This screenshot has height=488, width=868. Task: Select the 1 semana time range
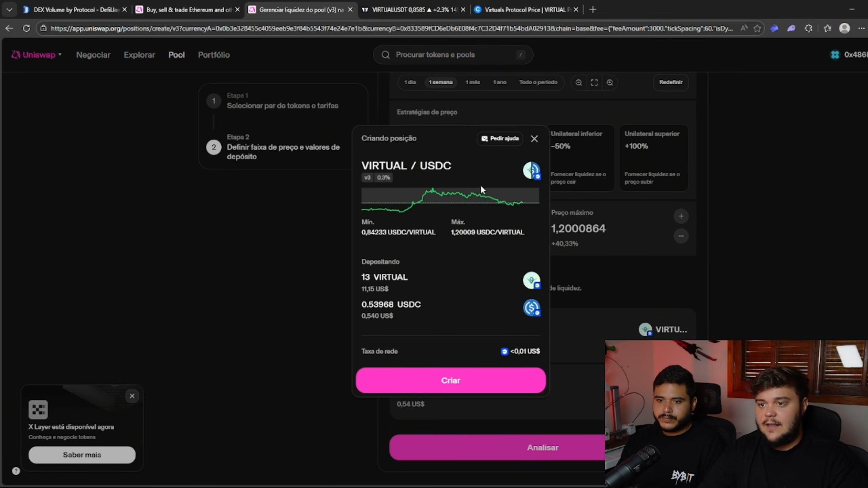[440, 82]
